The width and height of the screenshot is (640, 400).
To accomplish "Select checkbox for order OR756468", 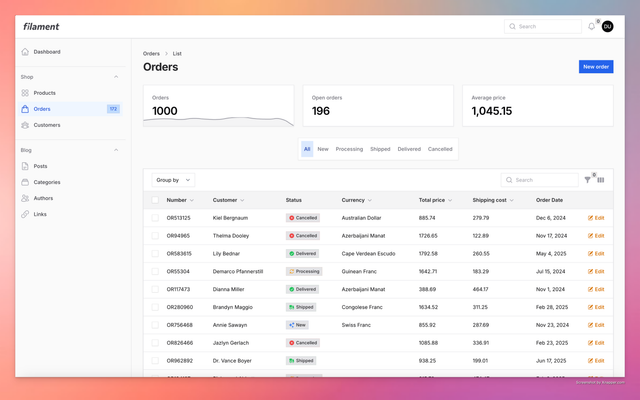I will coord(155,325).
